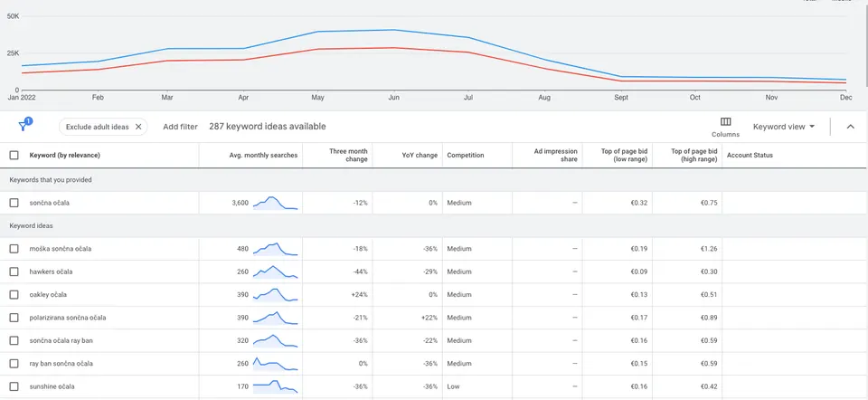Click the Low competition value for sunshine očala
This screenshot has height=400, width=868.
point(453,386)
